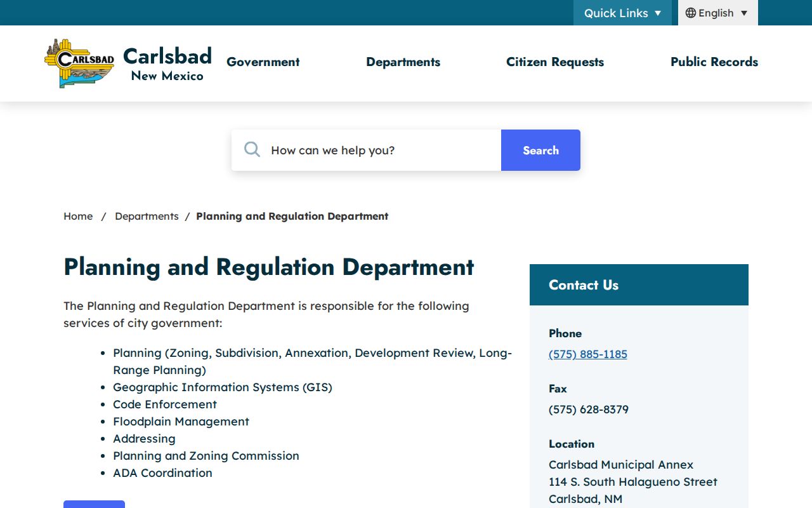The height and width of the screenshot is (508, 812).
Task: Click the blue Search button
Action: click(540, 150)
